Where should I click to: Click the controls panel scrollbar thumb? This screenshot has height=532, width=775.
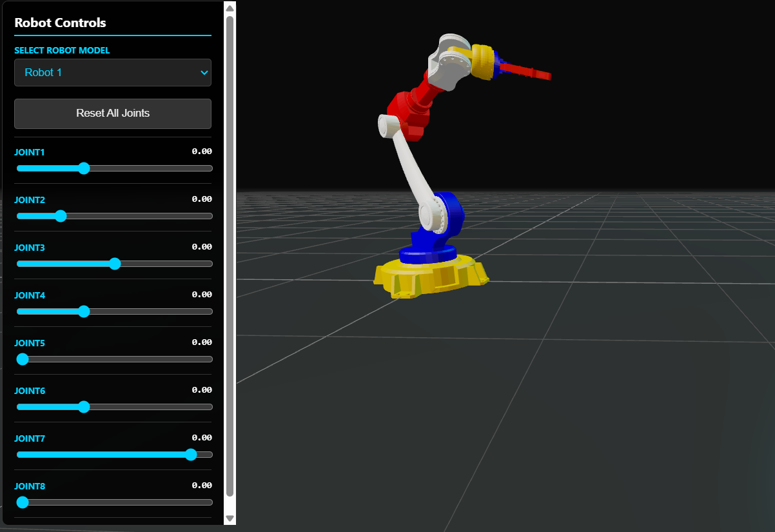230,256
